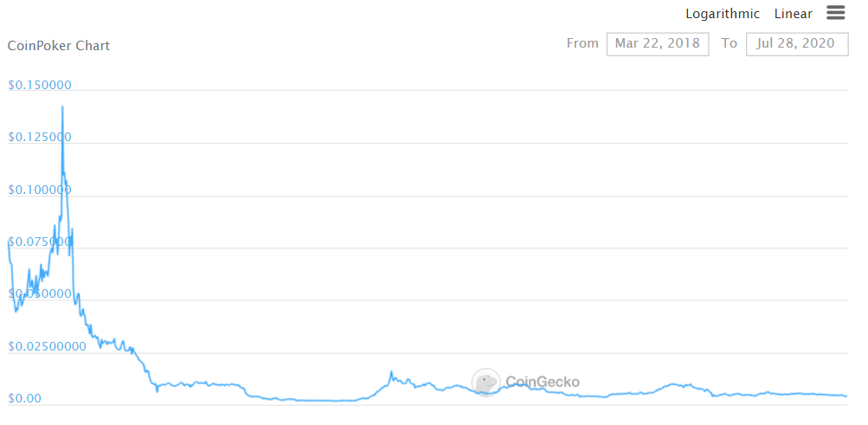Open the chart hamburger menu icon

pyautogui.click(x=835, y=13)
